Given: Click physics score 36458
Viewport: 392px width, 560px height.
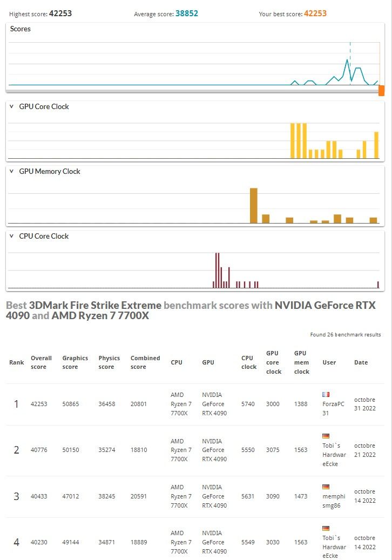Looking at the screenshot, I should point(107,404).
